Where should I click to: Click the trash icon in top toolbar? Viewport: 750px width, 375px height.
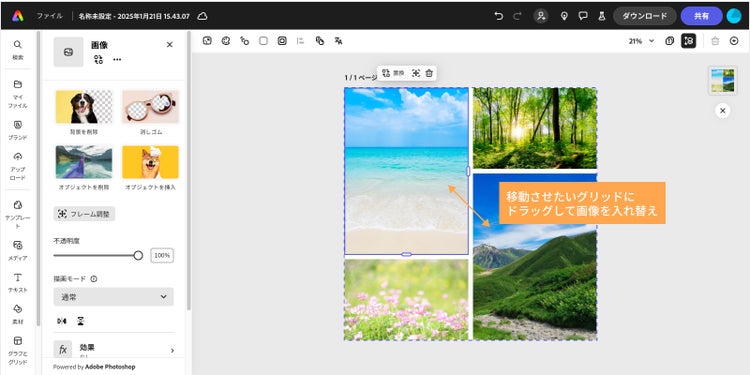[x=715, y=41]
